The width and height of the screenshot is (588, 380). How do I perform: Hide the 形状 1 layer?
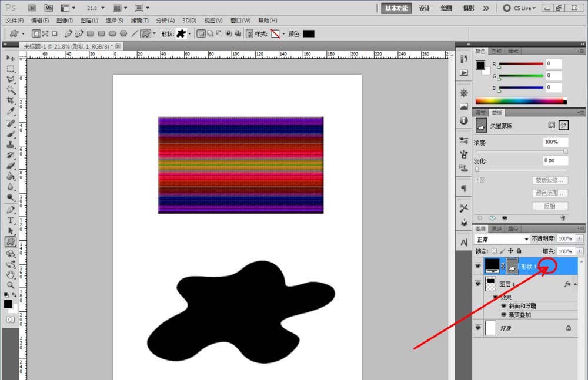pyautogui.click(x=477, y=265)
